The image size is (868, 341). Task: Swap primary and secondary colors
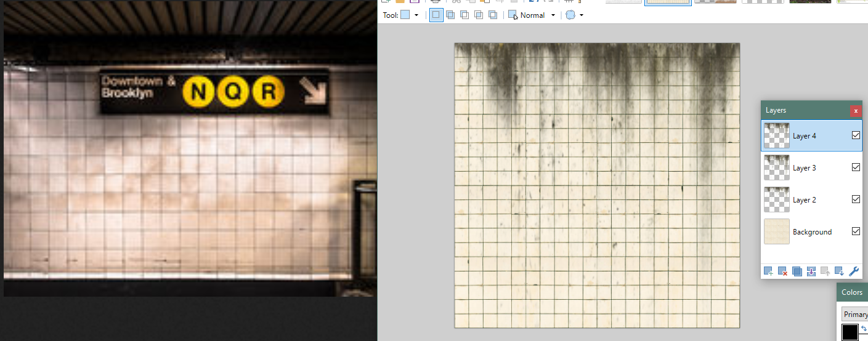pyautogui.click(x=864, y=329)
